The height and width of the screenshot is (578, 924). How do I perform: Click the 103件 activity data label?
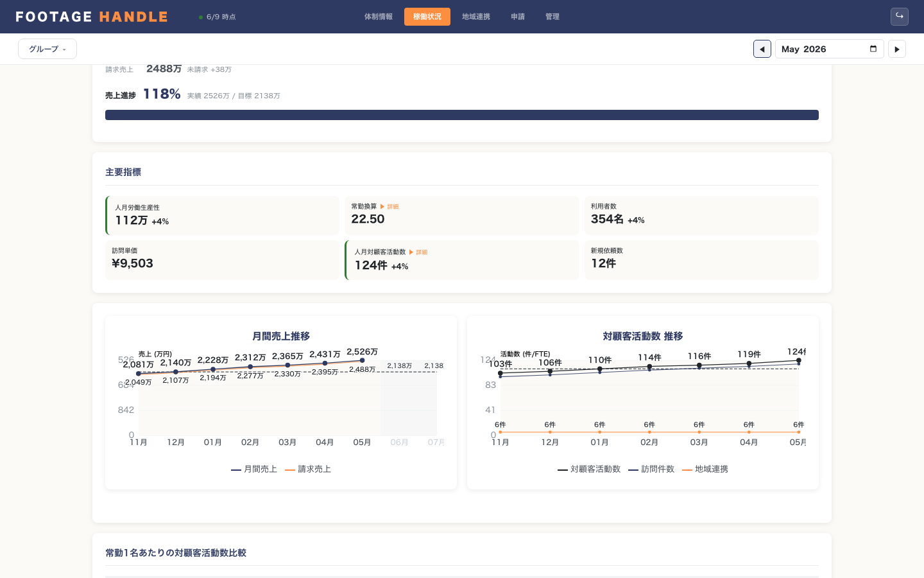point(501,364)
